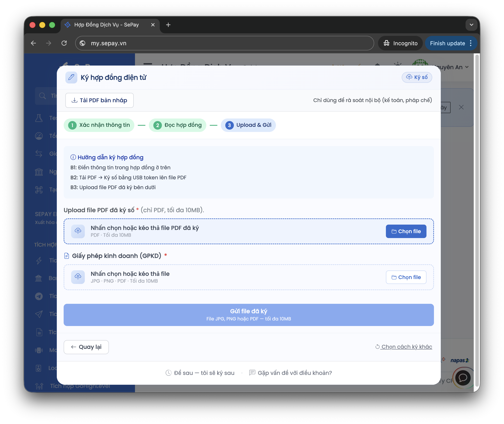Viewport: 504px width, 424px height.
Task: Open sidebar document sheet icon item
Action: [39, 332]
